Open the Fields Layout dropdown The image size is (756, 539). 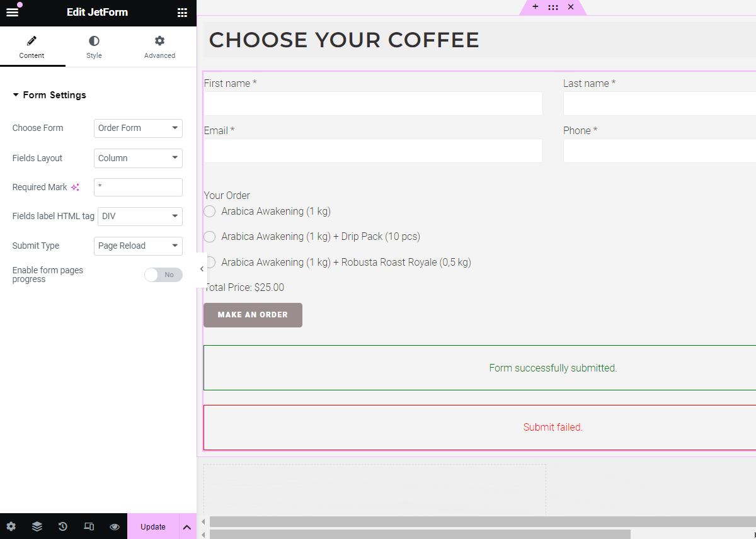coord(138,158)
